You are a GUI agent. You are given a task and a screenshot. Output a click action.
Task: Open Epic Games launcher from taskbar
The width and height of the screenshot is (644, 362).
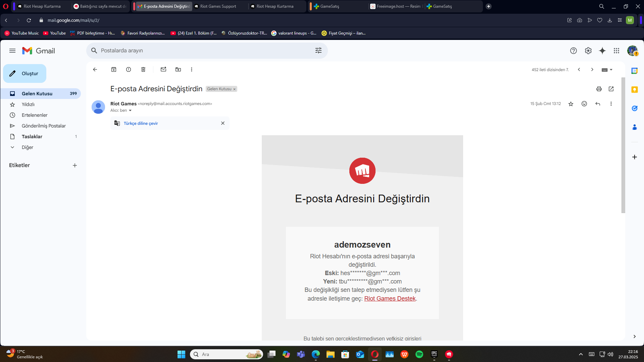pos(434,354)
